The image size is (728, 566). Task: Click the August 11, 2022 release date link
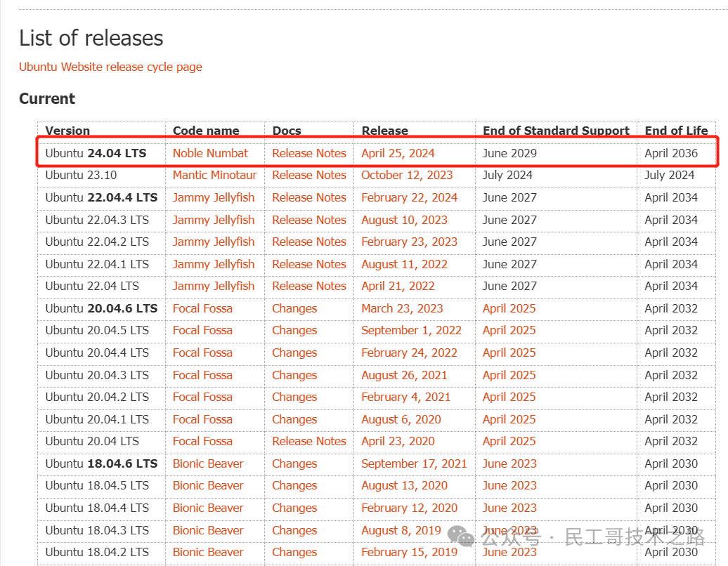(x=404, y=264)
